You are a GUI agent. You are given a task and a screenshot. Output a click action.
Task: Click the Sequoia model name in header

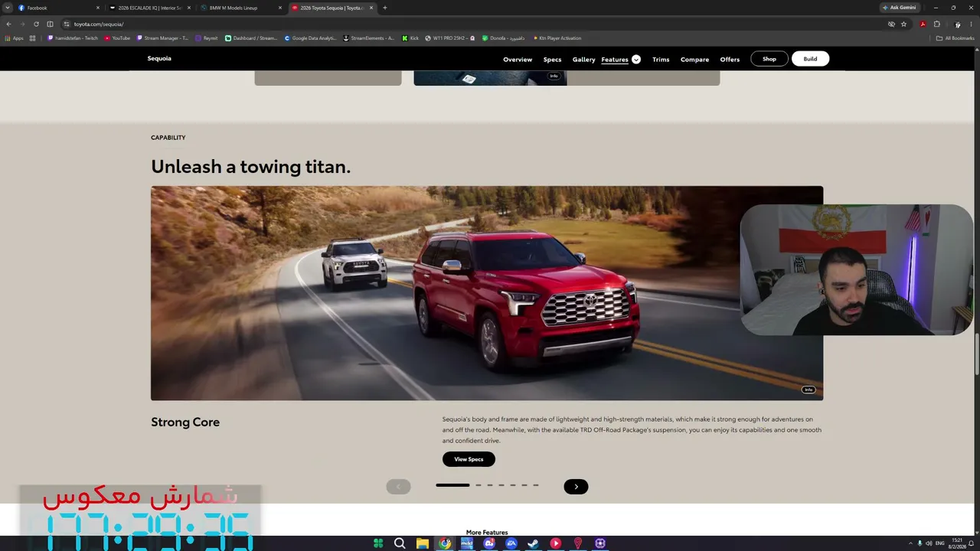159,58
